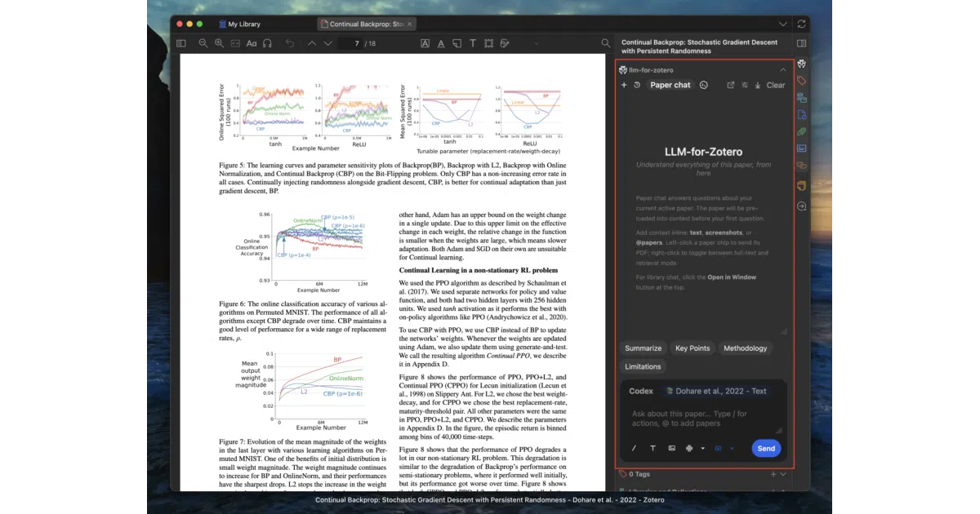Image resolution: width=980 pixels, height=514 pixels.
Task: Click the Summarize suggestion chip
Action: pos(644,348)
